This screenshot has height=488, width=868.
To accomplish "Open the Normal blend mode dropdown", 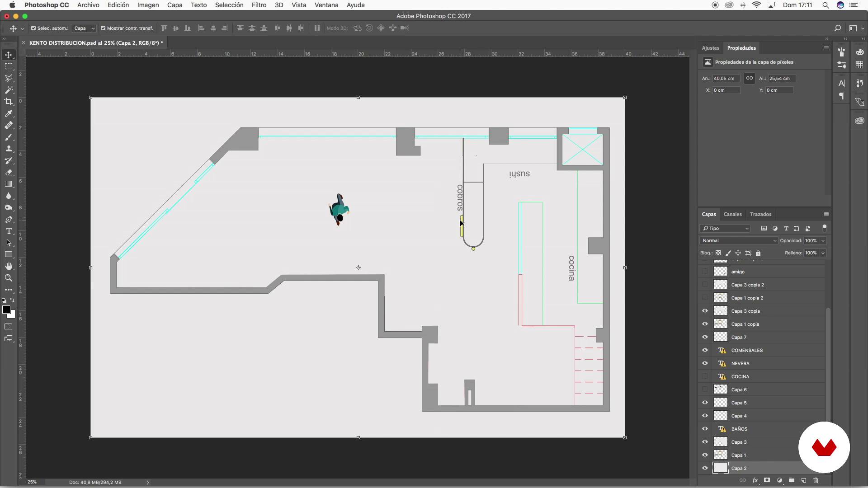I will click(738, 241).
